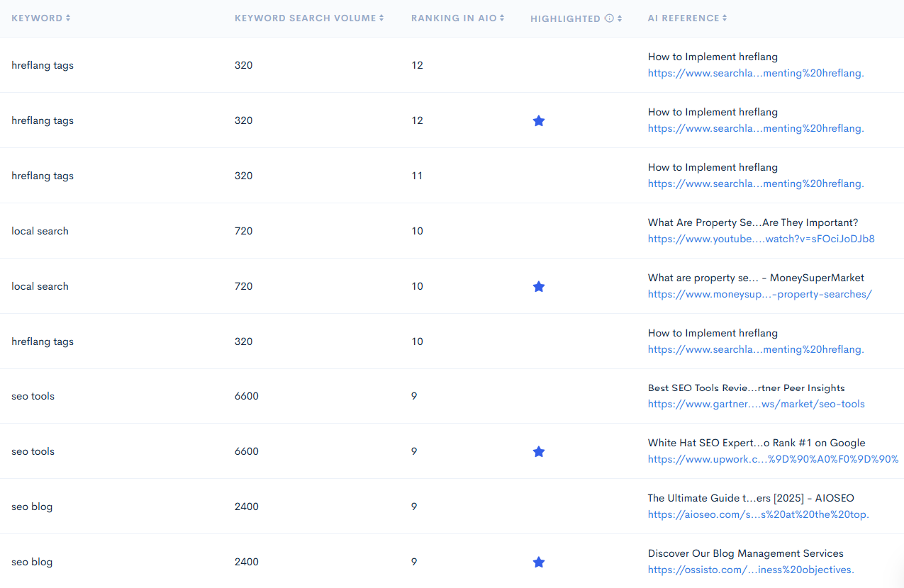Select the local search keyword with star
The image size is (904, 588).
pyautogui.click(x=40, y=286)
